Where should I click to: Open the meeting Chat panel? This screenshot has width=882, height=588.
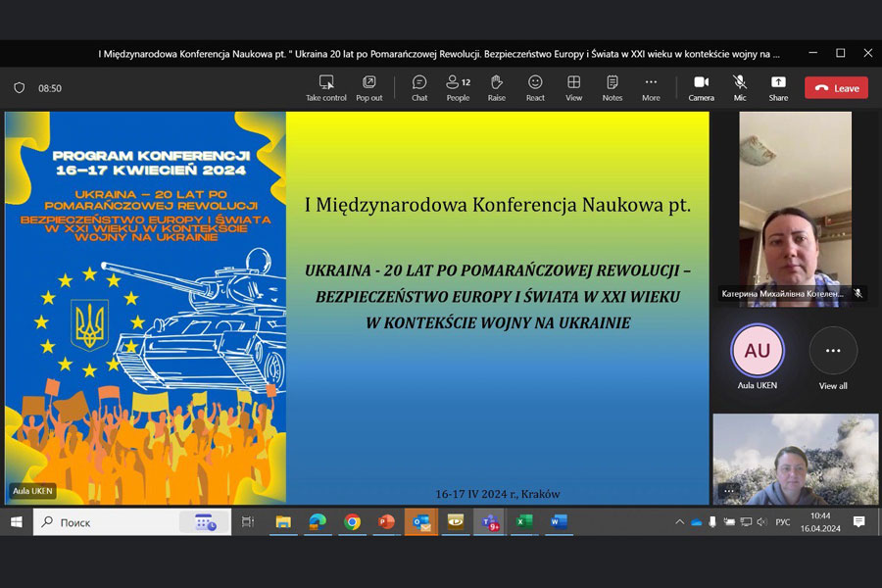(x=419, y=87)
